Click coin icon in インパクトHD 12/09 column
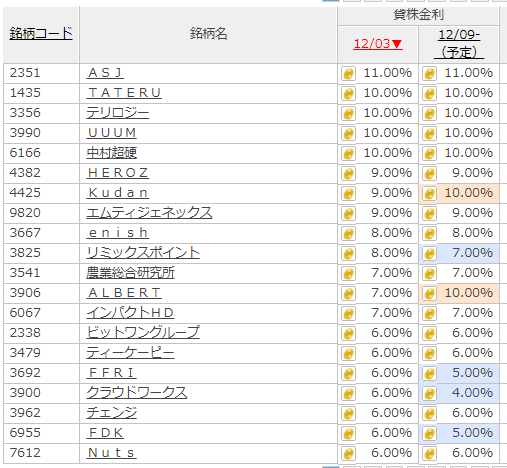This screenshot has height=468, width=507. [429, 314]
